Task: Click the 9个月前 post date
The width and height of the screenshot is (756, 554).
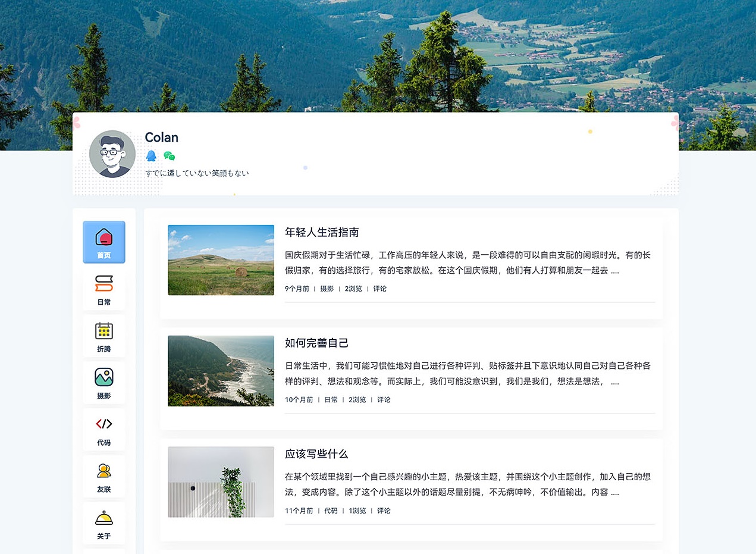Action: pos(297,289)
